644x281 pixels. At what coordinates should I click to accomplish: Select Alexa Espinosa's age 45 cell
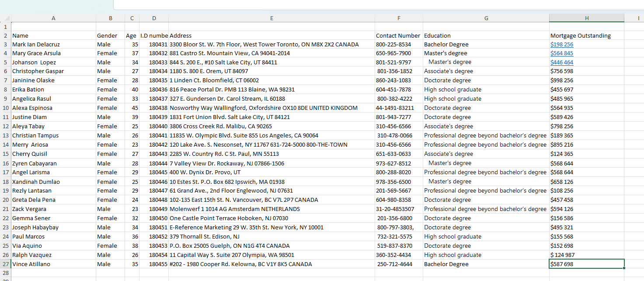point(132,108)
